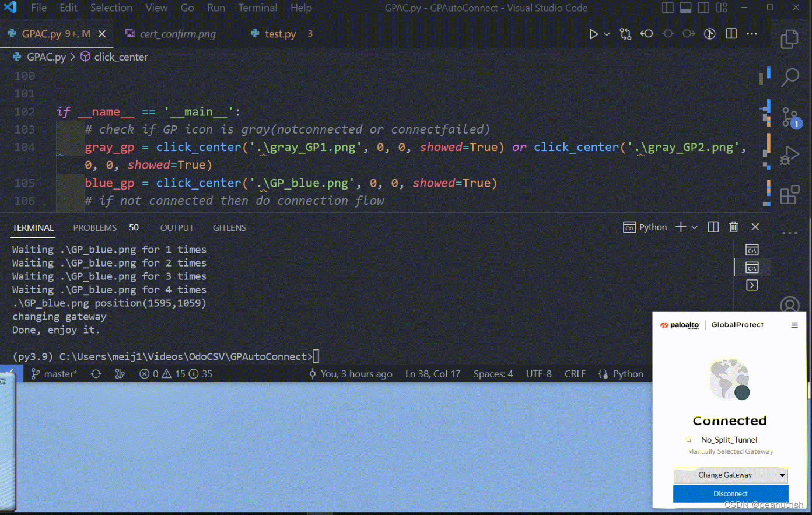Viewport: 812px width, 515px height.
Task: Kill the terminal with the trash icon
Action: (734, 227)
